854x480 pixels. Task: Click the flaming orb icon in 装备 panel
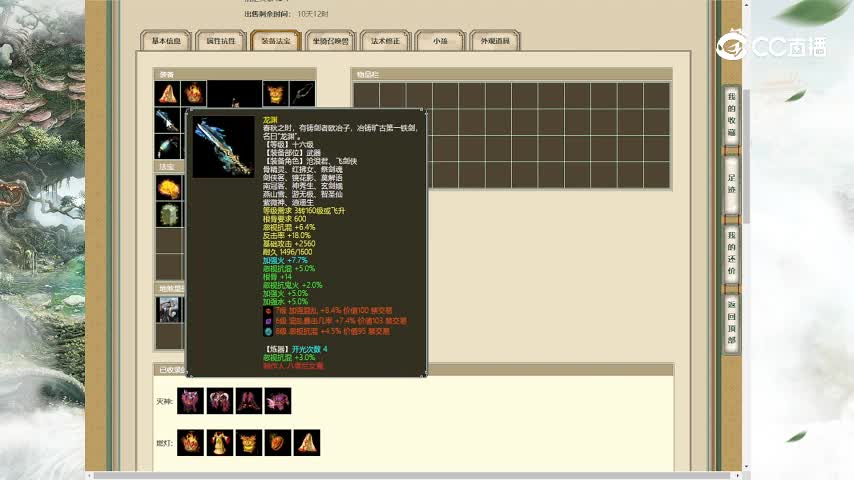coord(193,94)
